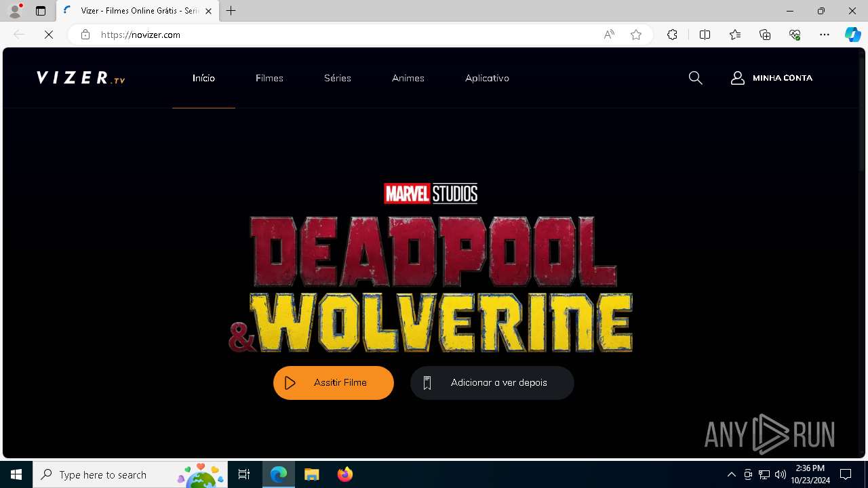Click the Type here to search box
868x488 pixels.
click(x=130, y=474)
